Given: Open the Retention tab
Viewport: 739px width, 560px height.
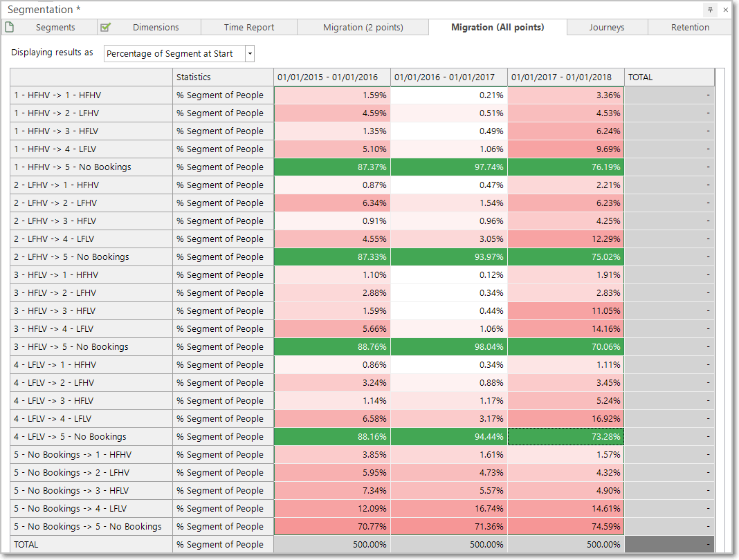Looking at the screenshot, I should [x=690, y=28].
